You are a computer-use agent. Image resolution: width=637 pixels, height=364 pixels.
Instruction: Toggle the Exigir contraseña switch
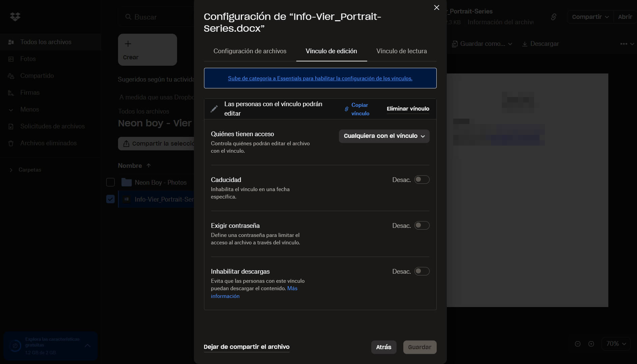422,225
